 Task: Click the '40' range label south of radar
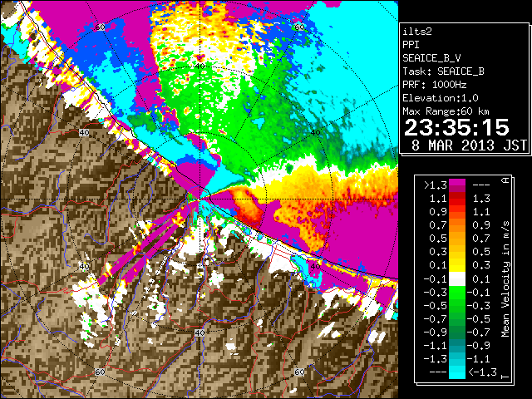pos(199,332)
